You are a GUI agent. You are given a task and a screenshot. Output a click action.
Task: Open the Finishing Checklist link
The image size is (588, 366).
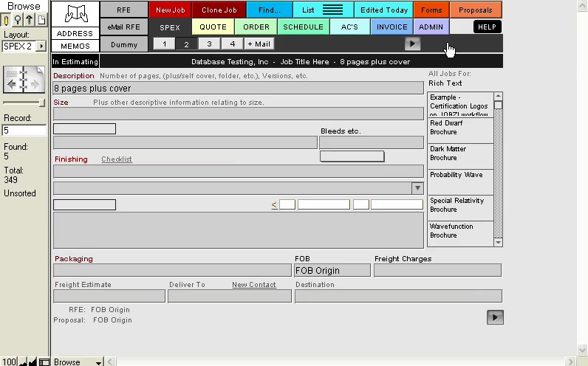117,159
